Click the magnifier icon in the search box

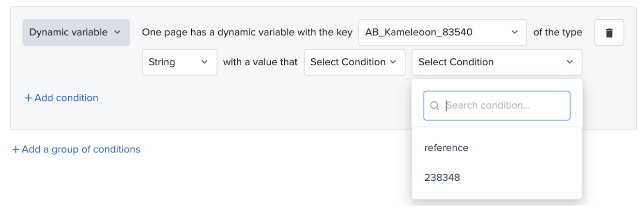434,105
